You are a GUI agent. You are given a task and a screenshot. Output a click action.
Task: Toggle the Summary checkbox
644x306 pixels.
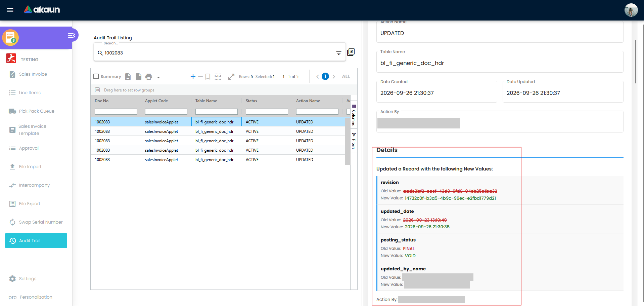point(96,76)
